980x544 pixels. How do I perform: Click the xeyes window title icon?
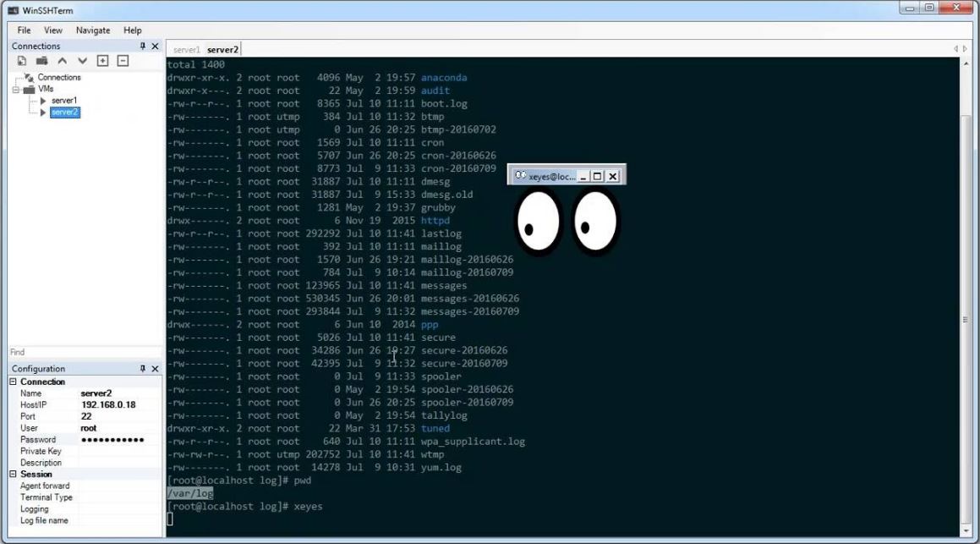[x=520, y=176]
